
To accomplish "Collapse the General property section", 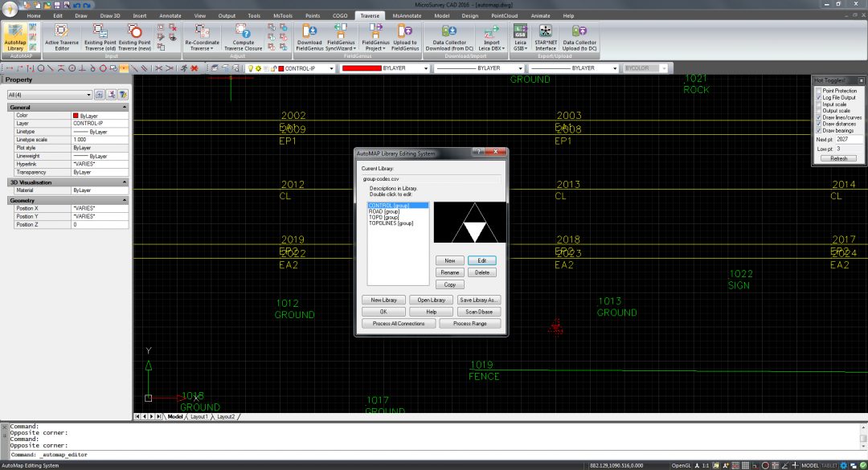I will point(125,107).
